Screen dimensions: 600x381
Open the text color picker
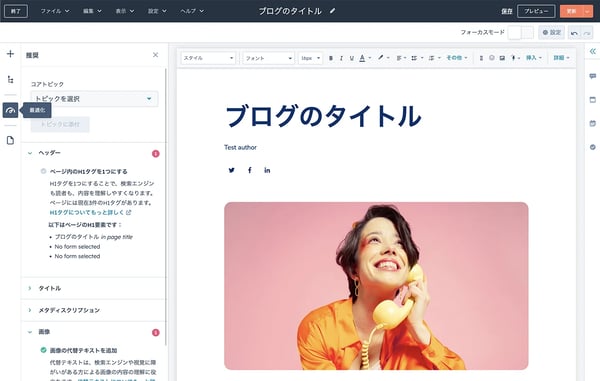tap(365, 58)
